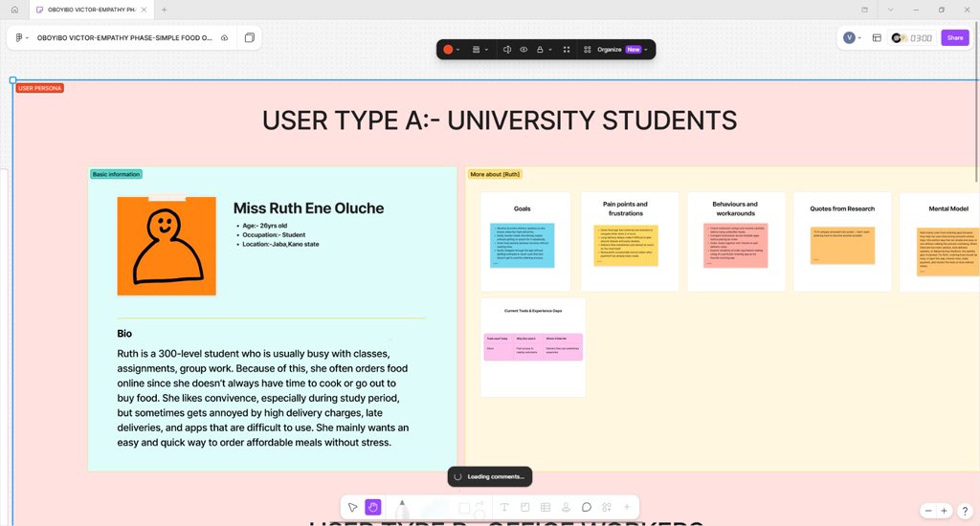
Task: Click the section rename icon
Action: coord(507,50)
